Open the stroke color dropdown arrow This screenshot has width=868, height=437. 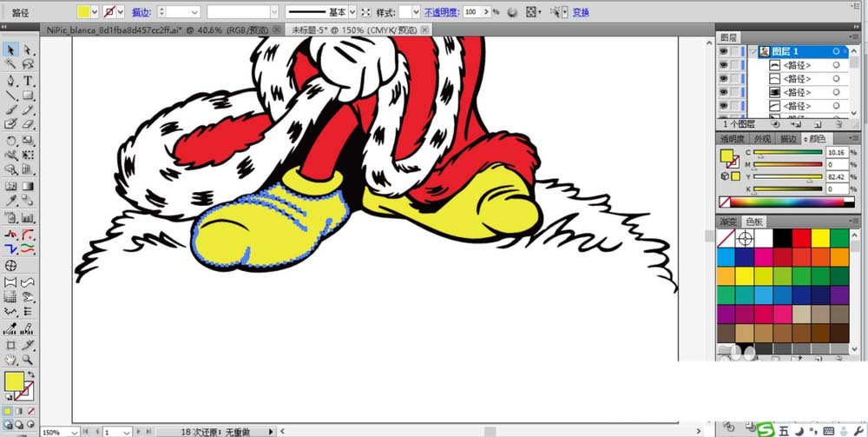click(x=121, y=12)
